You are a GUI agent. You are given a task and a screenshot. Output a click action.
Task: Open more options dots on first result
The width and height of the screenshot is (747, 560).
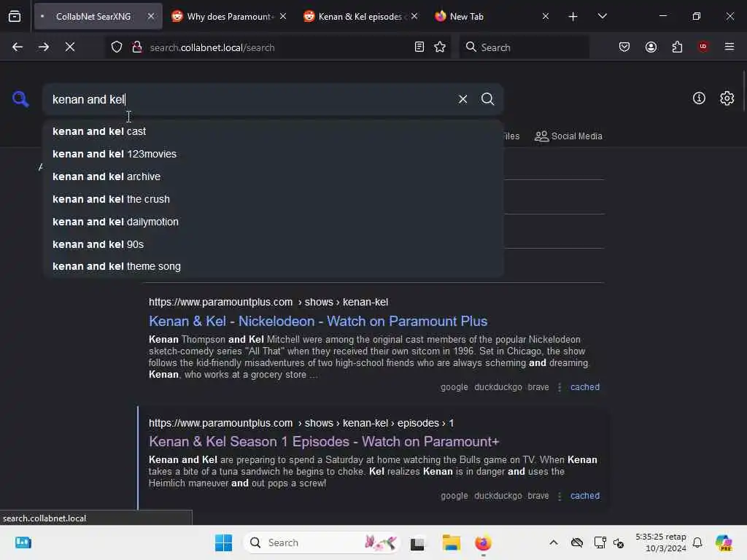(x=560, y=387)
